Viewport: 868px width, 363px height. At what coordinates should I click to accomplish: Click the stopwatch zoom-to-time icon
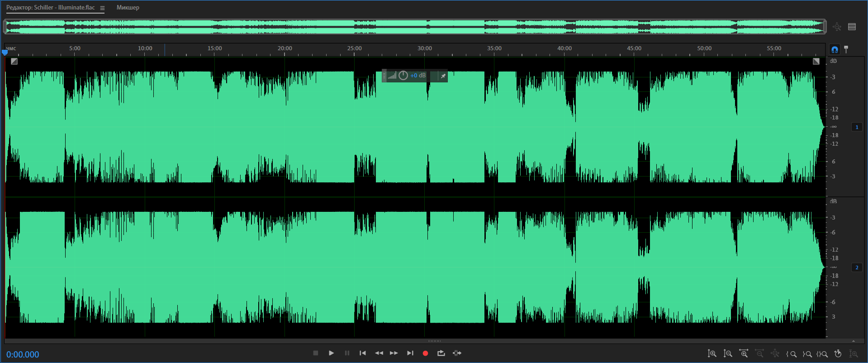click(838, 353)
